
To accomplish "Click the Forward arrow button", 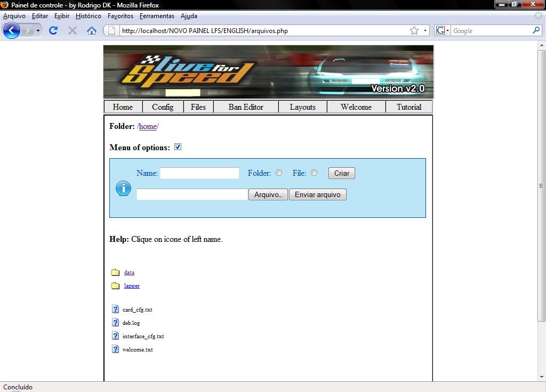I will (28, 30).
